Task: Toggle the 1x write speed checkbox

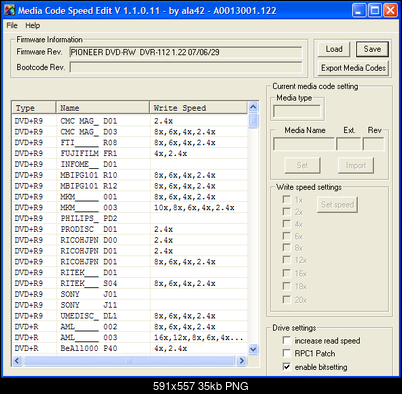Action: click(286, 200)
